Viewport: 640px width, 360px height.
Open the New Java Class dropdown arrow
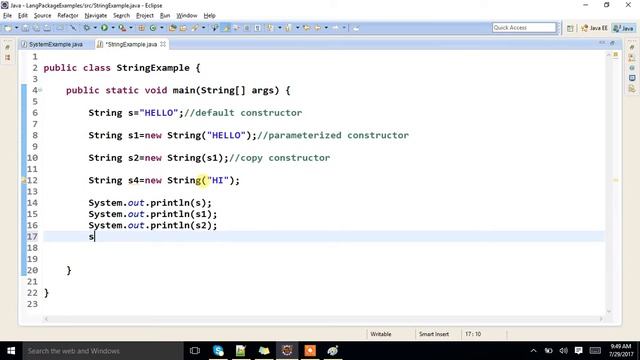click(x=162, y=28)
